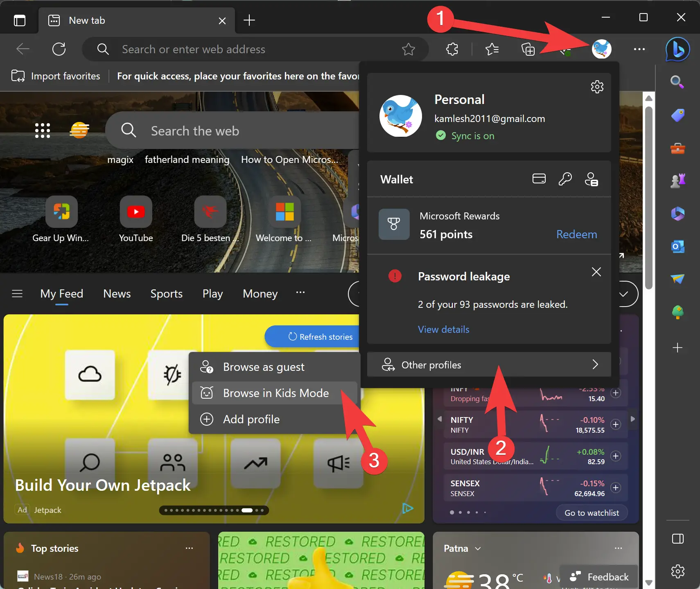Click the browser back arrow
700x589 pixels.
(x=23, y=49)
